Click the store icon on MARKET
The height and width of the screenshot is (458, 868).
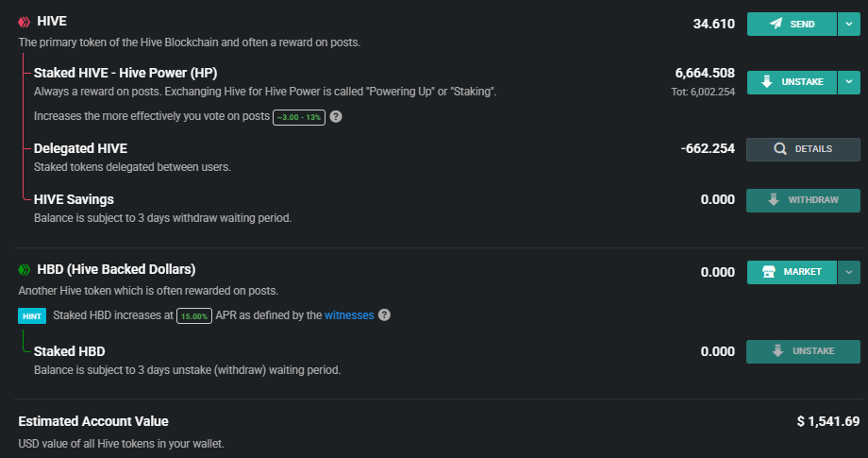tap(768, 272)
